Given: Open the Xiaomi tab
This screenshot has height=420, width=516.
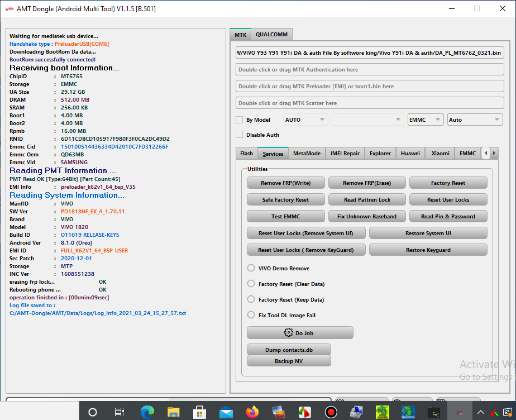Looking at the screenshot, I should (x=440, y=154).
